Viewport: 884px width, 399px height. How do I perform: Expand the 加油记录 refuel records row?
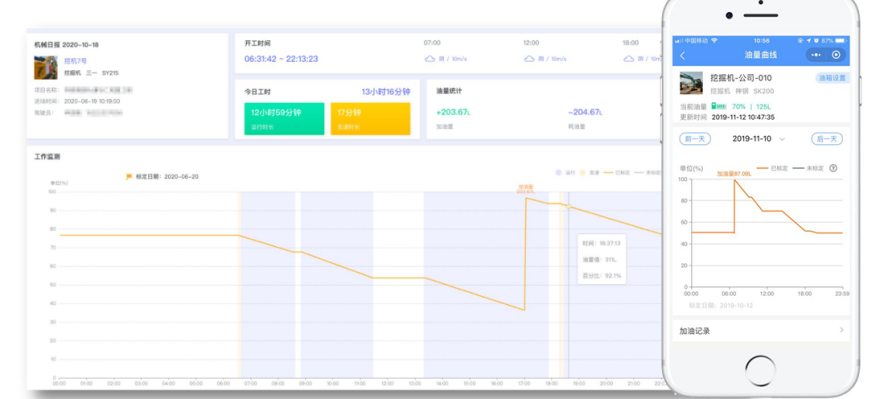761,331
